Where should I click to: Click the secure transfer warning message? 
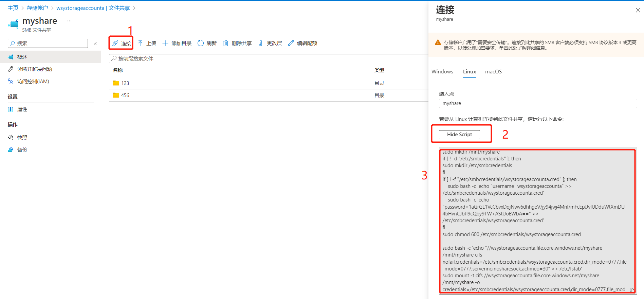pyautogui.click(x=540, y=45)
